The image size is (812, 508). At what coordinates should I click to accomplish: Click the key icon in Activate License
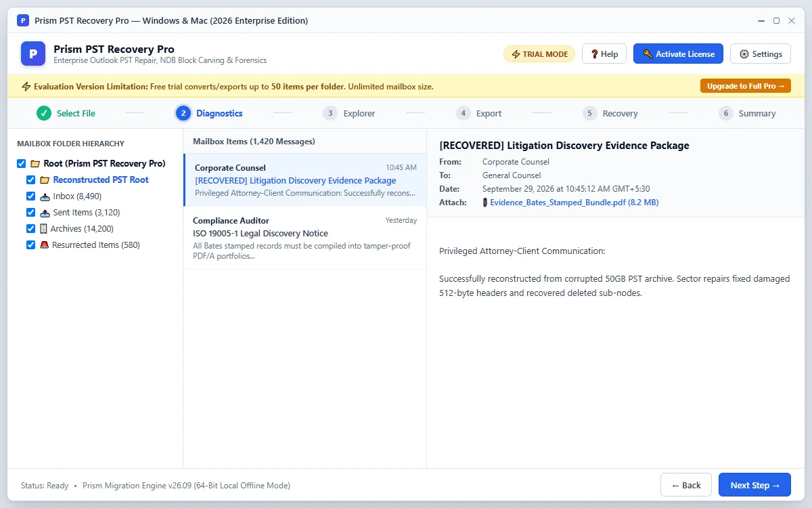[x=648, y=54]
